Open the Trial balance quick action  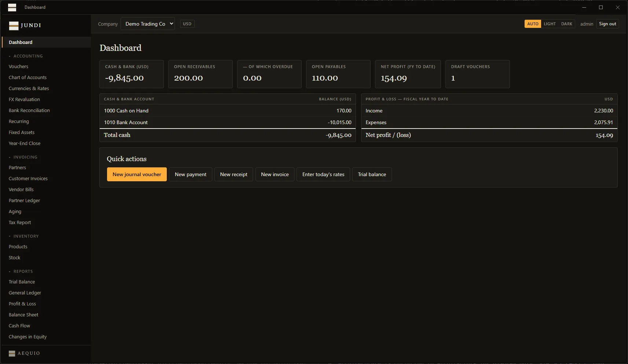tap(372, 174)
